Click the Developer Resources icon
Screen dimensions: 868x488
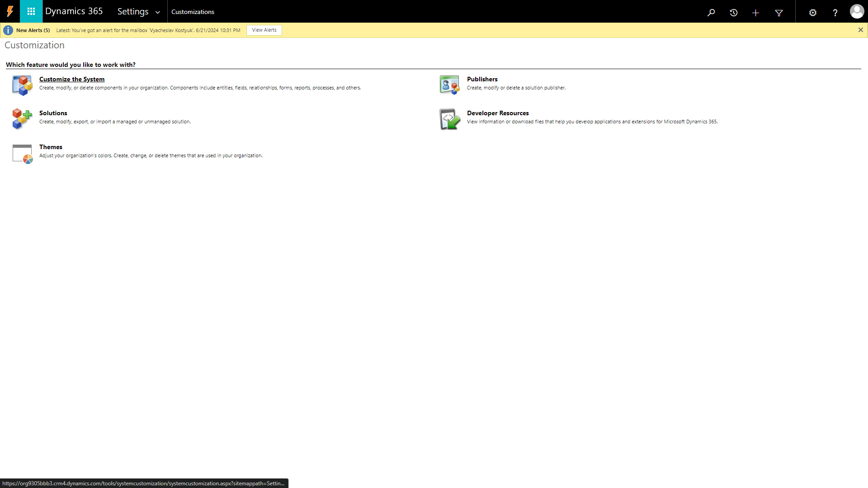click(x=450, y=119)
